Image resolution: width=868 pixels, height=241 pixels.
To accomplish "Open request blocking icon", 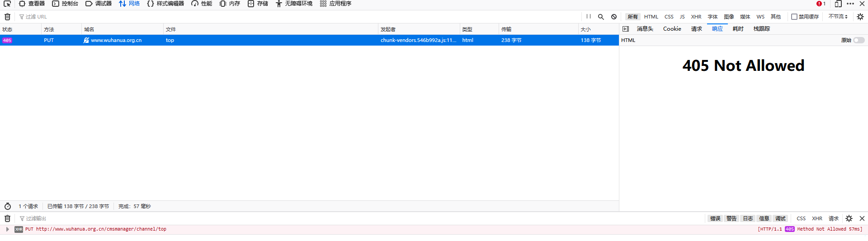I will pos(614,17).
